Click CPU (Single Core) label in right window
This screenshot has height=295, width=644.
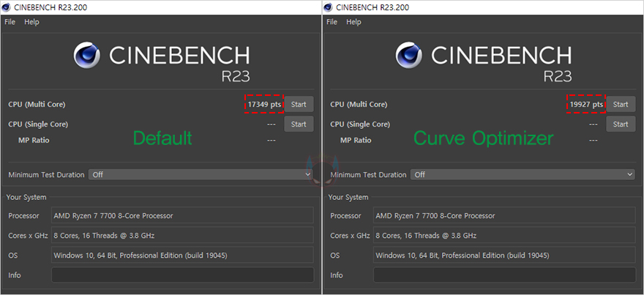pos(360,124)
